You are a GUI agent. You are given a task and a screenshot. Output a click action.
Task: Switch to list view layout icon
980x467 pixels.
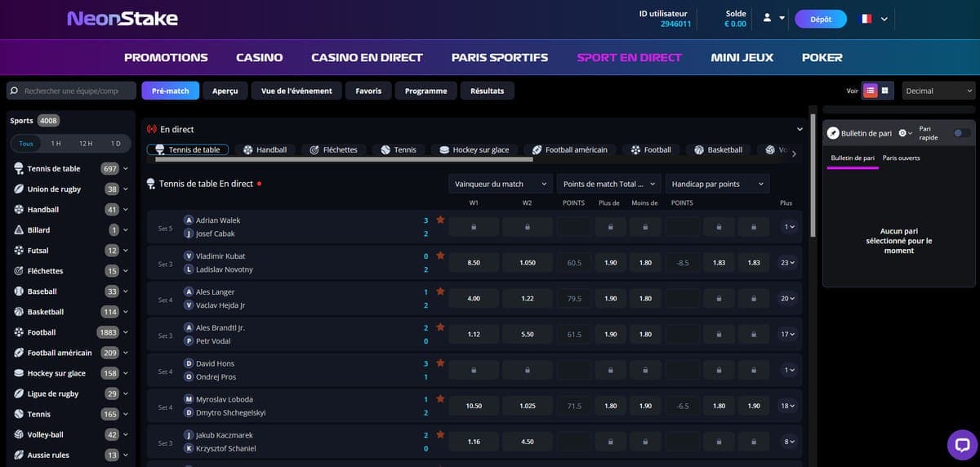tap(871, 91)
